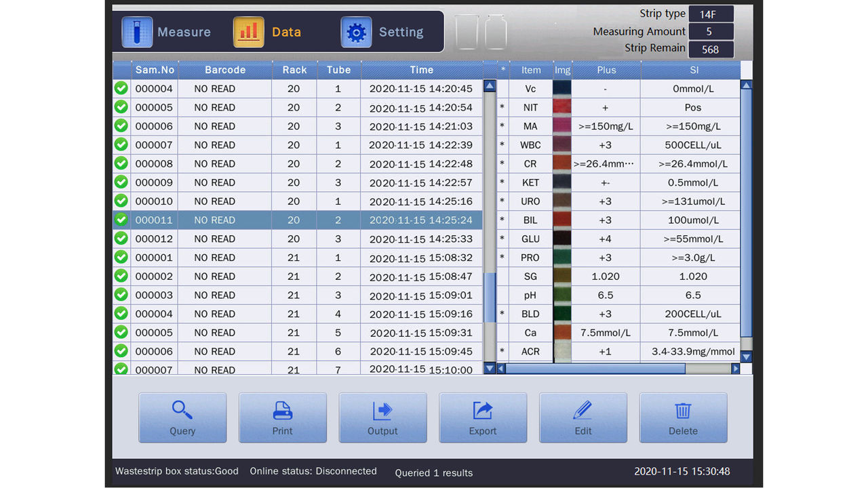Select the Measure tab label
The width and height of the screenshot is (868, 488).
tap(184, 32)
